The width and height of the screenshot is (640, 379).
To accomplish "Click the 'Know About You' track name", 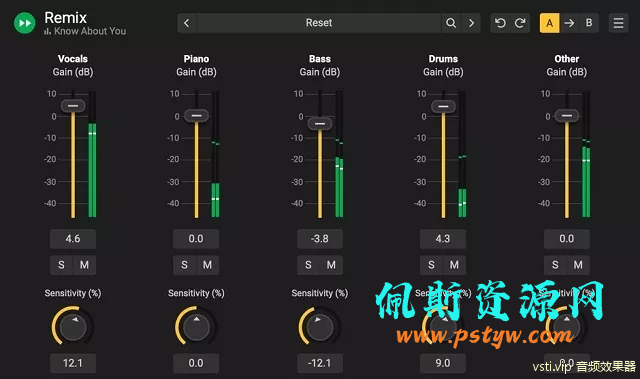I will [90, 31].
